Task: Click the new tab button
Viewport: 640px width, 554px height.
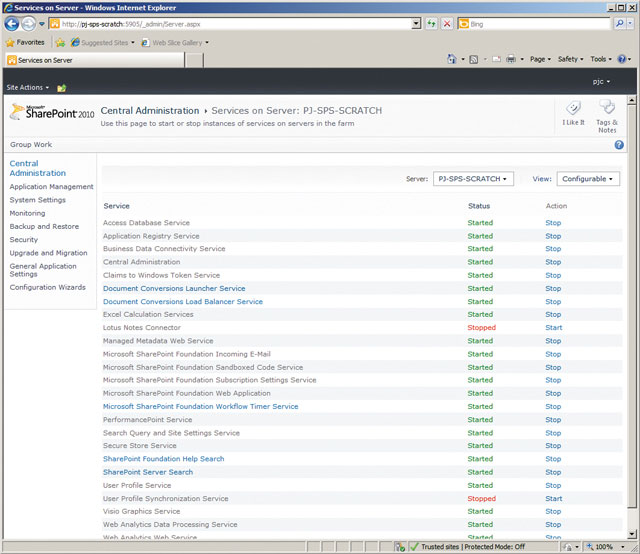Action: tap(194, 60)
